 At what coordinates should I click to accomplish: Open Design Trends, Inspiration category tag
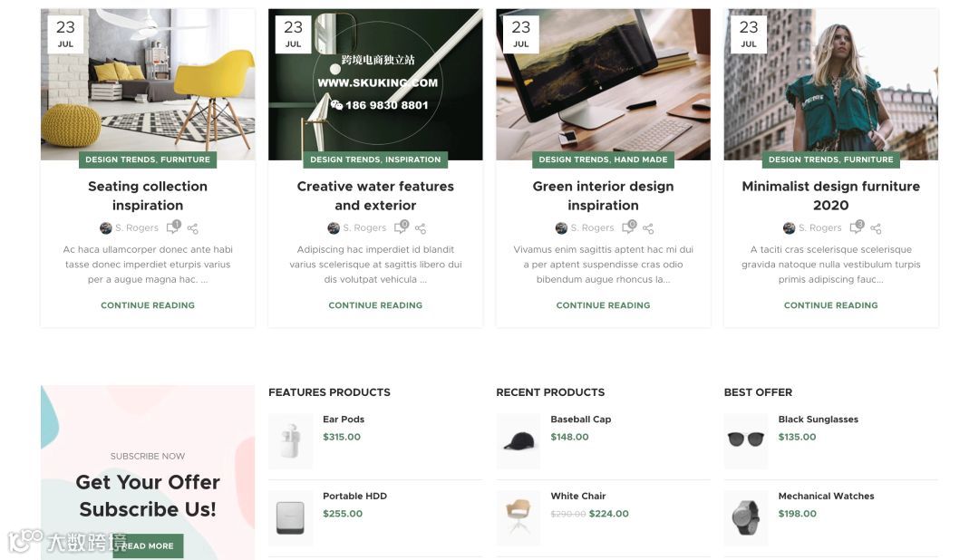(x=375, y=159)
